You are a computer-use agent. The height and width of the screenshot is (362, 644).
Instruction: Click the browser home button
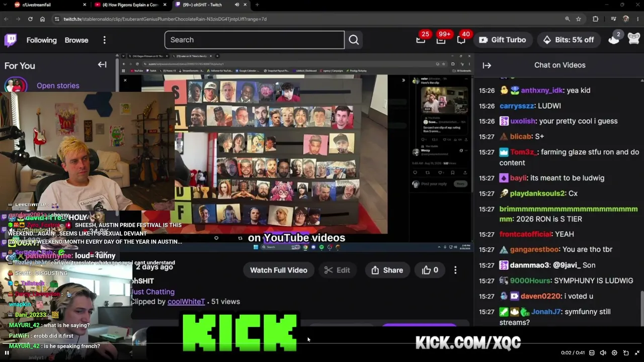tap(42, 19)
